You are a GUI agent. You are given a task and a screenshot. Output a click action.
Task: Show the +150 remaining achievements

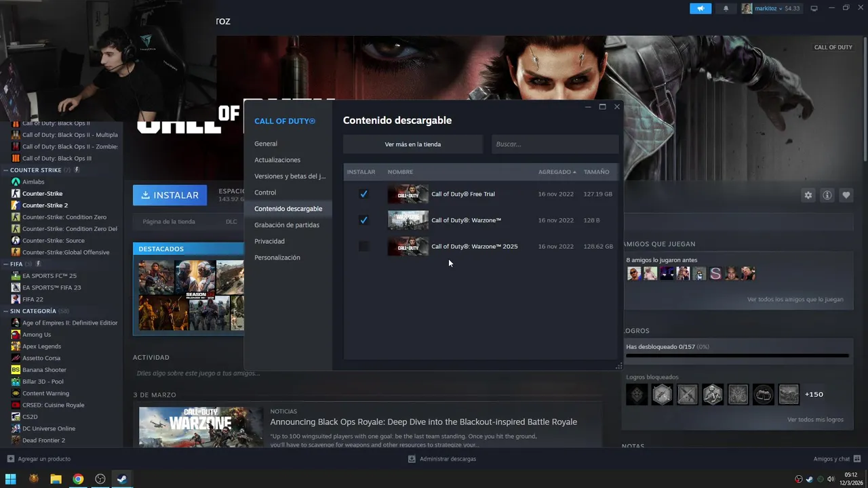tap(814, 394)
